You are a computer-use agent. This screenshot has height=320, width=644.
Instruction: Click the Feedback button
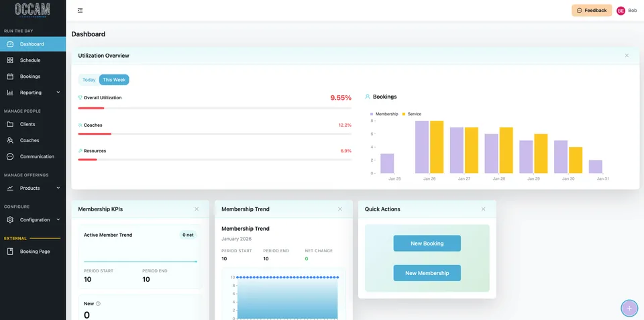pyautogui.click(x=592, y=11)
